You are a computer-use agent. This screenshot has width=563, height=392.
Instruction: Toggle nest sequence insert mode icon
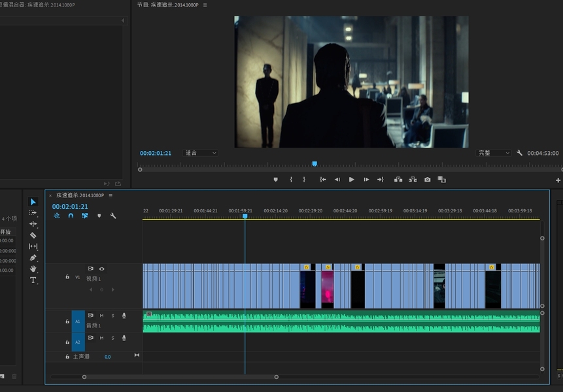57,216
